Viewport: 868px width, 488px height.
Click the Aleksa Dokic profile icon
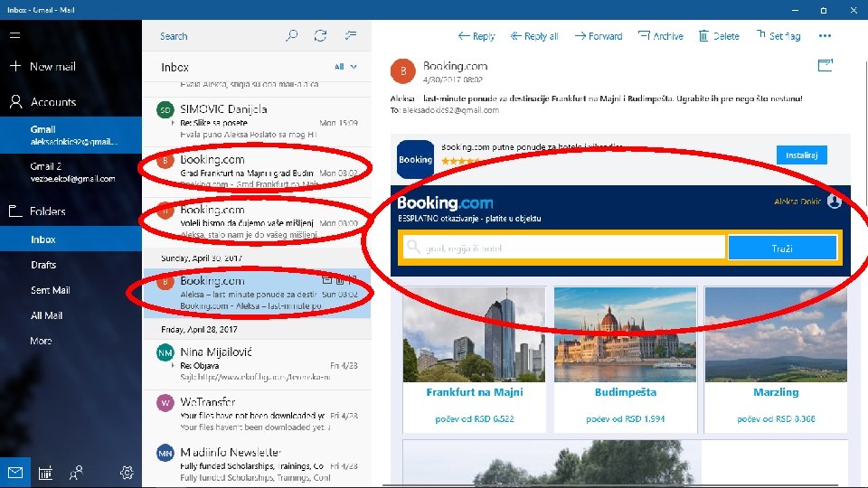835,202
